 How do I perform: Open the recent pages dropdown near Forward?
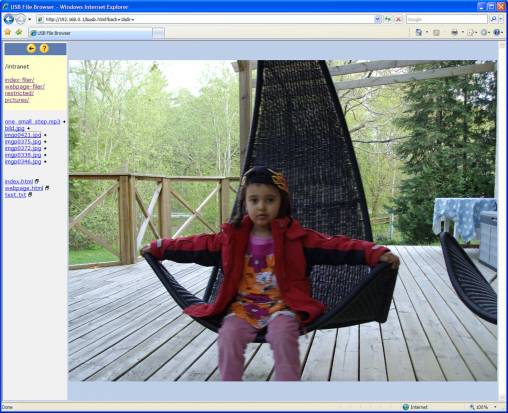pyautogui.click(x=30, y=19)
